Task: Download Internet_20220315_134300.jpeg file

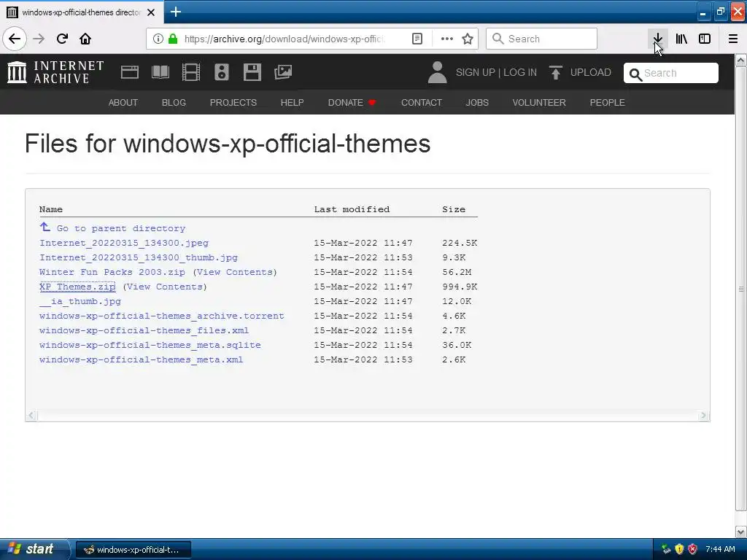Action: tap(124, 243)
